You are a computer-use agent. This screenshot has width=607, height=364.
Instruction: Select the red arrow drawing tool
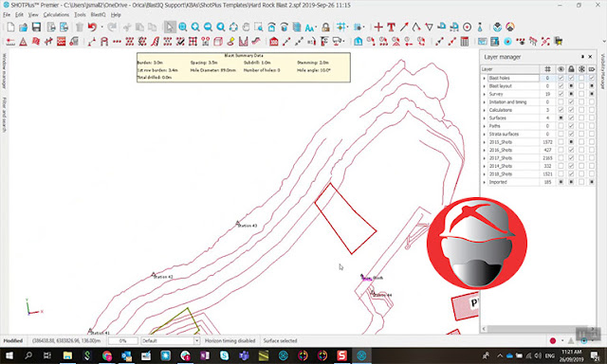point(404,27)
